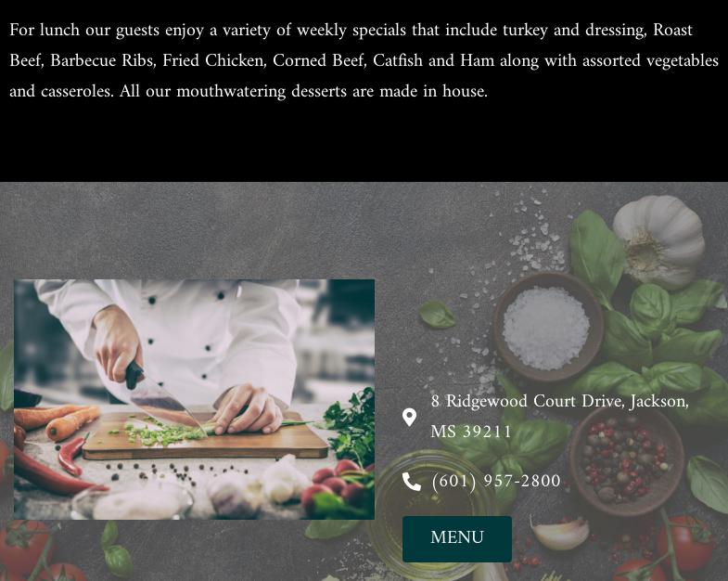Click the garlic clove beside MENU button
This screenshot has height=581, width=728.
point(560,533)
